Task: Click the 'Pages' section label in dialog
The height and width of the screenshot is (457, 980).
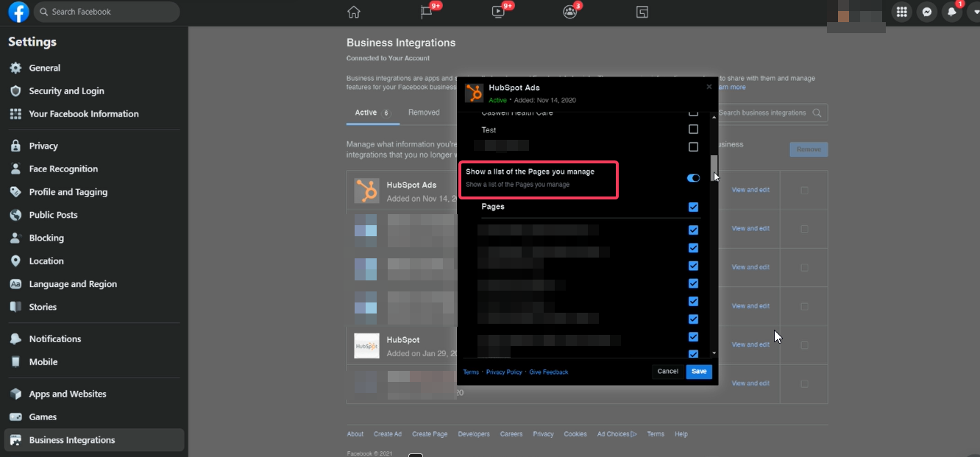Action: coord(493,207)
